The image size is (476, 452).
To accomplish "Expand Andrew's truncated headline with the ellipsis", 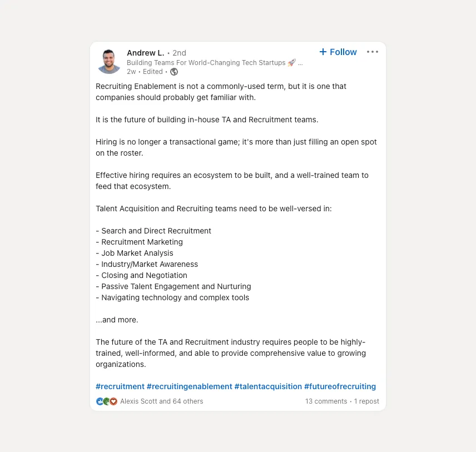I will (301, 62).
